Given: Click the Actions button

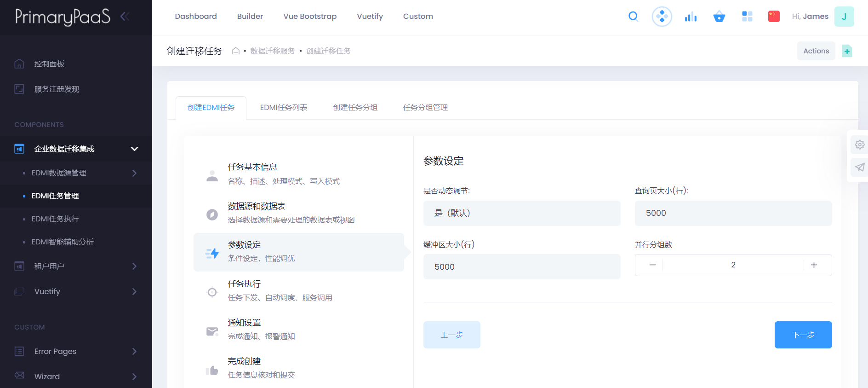Looking at the screenshot, I should click(x=816, y=51).
